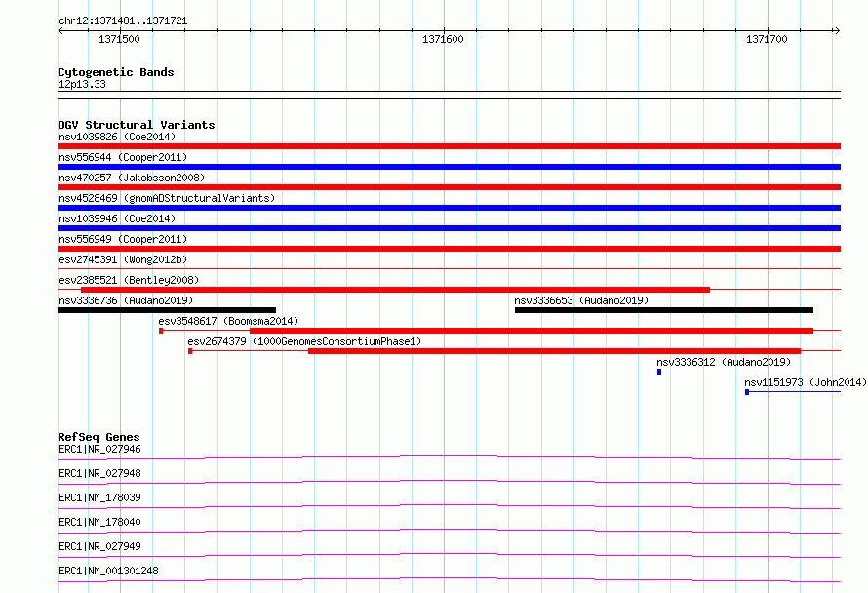Click the 1371600 ruler position
This screenshot has width=868, height=593.
(x=443, y=39)
